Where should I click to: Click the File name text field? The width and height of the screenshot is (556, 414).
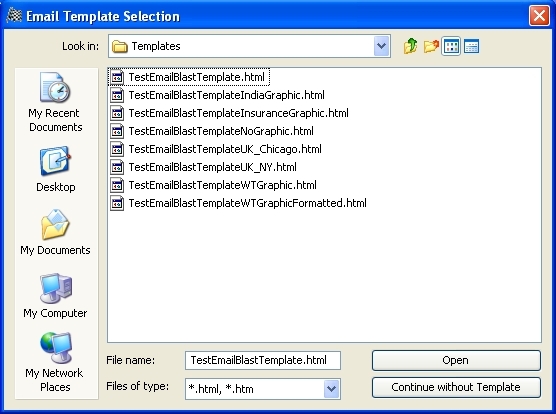(263, 360)
